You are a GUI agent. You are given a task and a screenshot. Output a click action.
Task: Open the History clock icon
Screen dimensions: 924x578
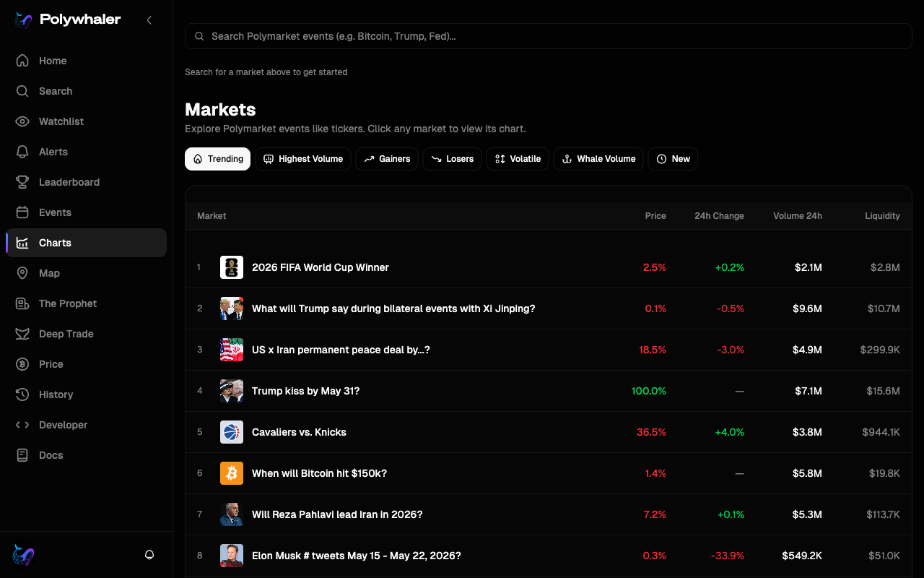pyautogui.click(x=22, y=394)
